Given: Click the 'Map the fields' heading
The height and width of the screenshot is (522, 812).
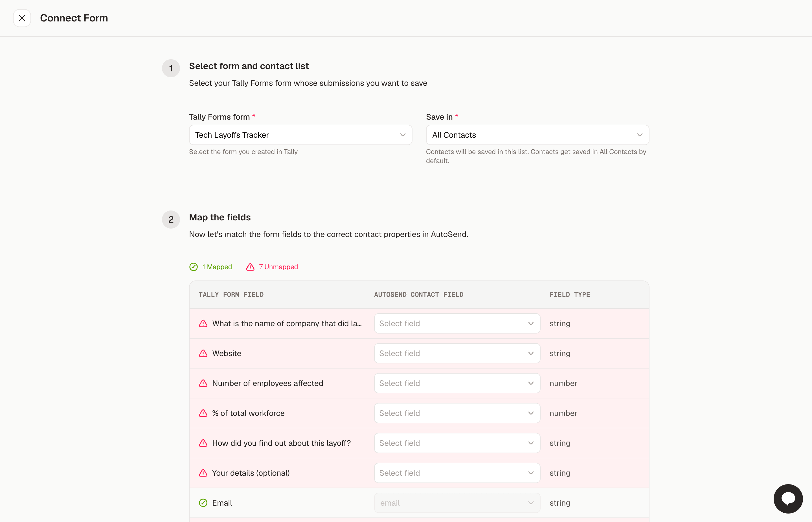Looking at the screenshot, I should tap(220, 217).
